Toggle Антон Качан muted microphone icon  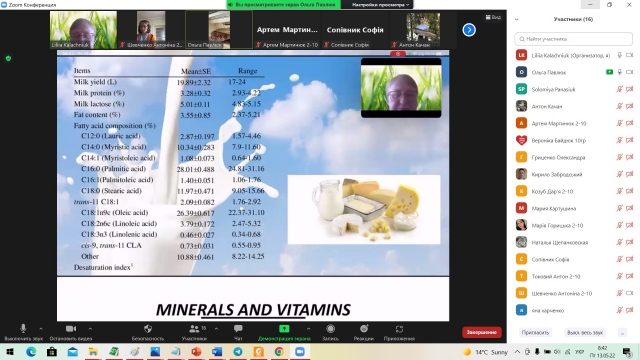click(x=620, y=106)
